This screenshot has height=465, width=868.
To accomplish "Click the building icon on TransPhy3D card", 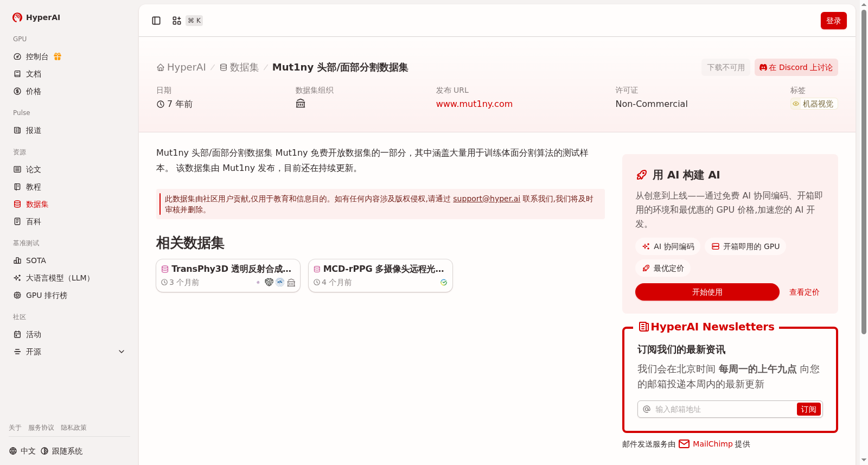I will pos(291,282).
